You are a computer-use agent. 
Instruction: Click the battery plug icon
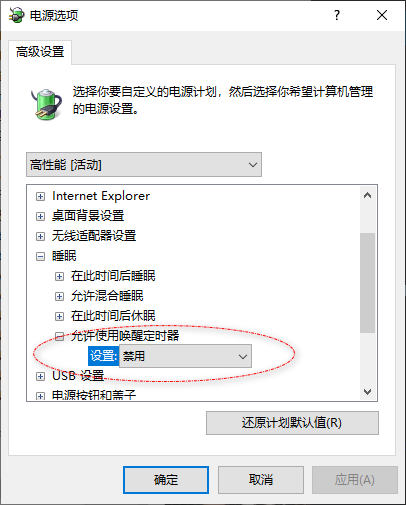(47, 104)
